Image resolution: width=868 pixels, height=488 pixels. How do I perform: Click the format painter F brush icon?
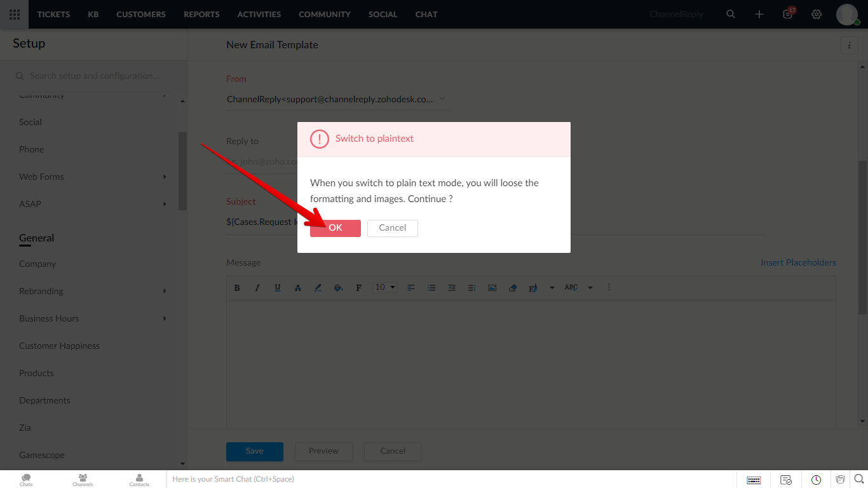[x=533, y=288]
